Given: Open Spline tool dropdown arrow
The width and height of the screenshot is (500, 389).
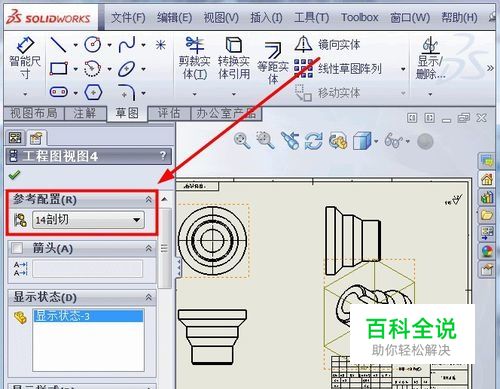Looking at the screenshot, I should click(x=143, y=45).
